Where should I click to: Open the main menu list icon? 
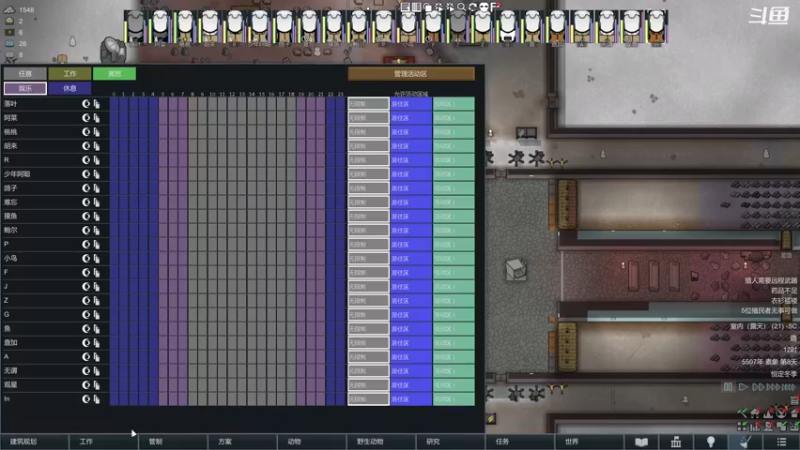coord(781,442)
